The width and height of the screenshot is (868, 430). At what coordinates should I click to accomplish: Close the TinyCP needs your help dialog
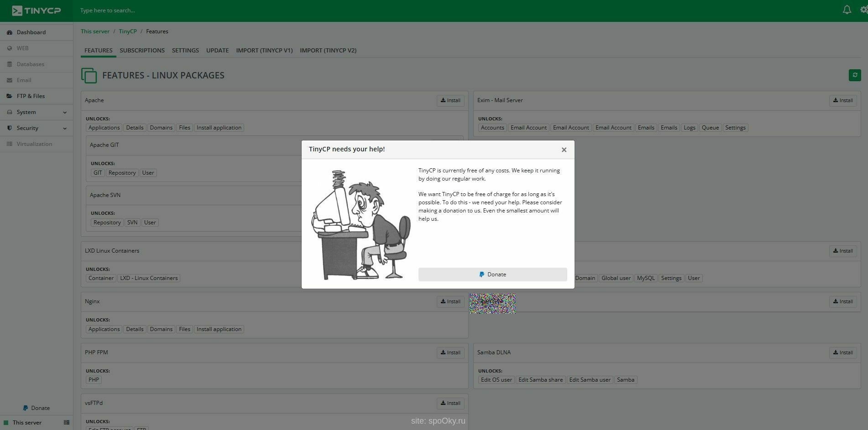(564, 150)
